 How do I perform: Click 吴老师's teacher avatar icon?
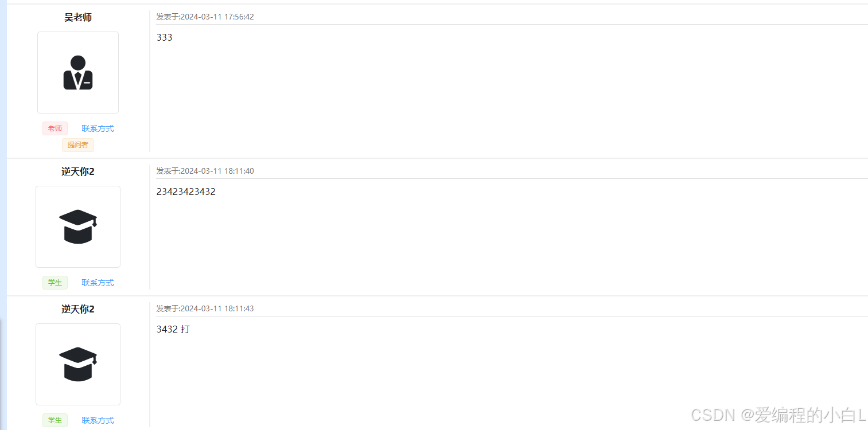click(x=78, y=73)
